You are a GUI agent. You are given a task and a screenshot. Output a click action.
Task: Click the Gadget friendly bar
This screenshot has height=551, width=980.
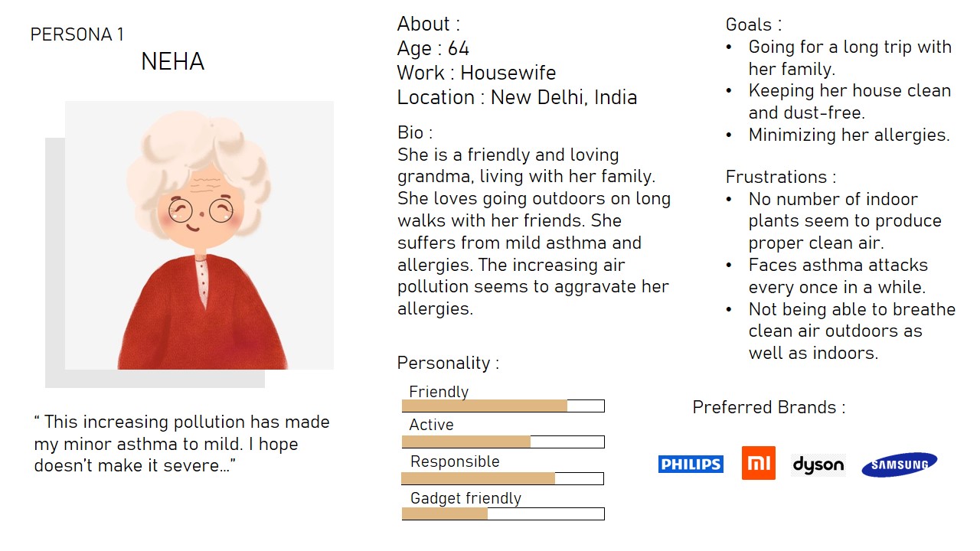coord(503,514)
